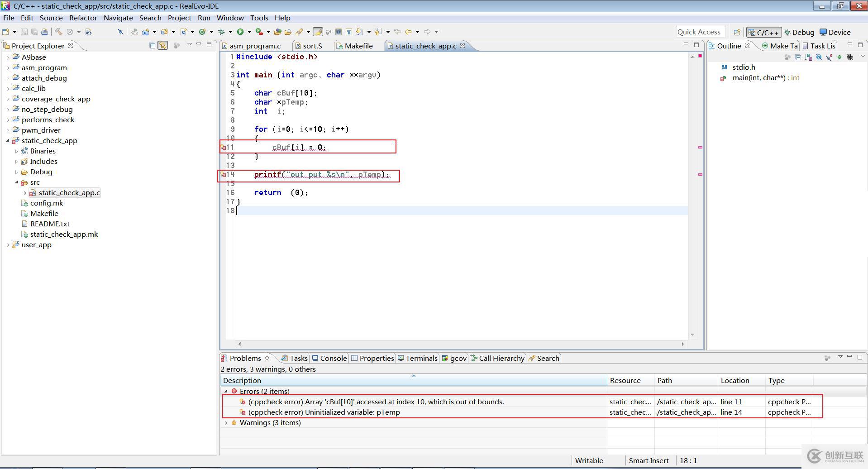Open the Refactor menu
This screenshot has height=469, width=868.
pos(83,18)
